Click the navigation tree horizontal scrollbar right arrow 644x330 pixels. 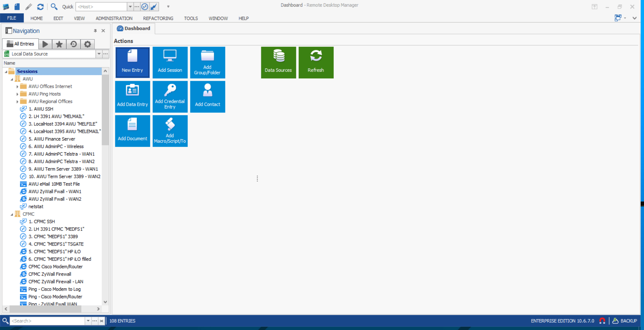(98, 309)
